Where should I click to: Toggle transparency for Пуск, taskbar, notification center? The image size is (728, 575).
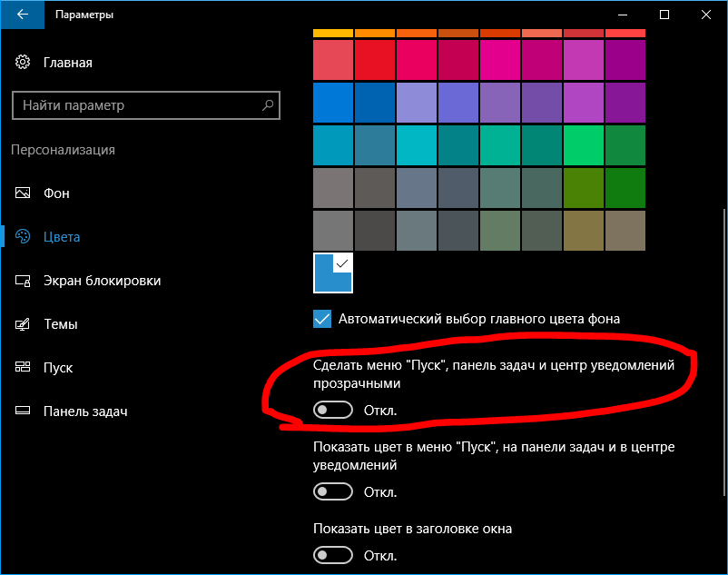tap(333, 410)
